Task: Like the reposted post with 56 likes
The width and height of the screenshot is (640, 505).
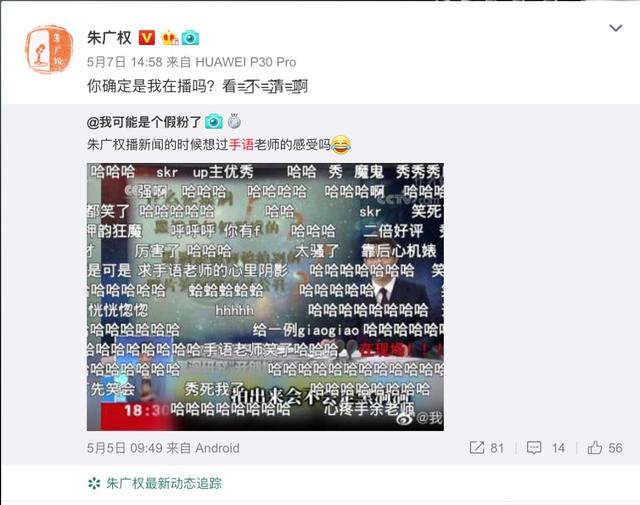Action: point(595,447)
